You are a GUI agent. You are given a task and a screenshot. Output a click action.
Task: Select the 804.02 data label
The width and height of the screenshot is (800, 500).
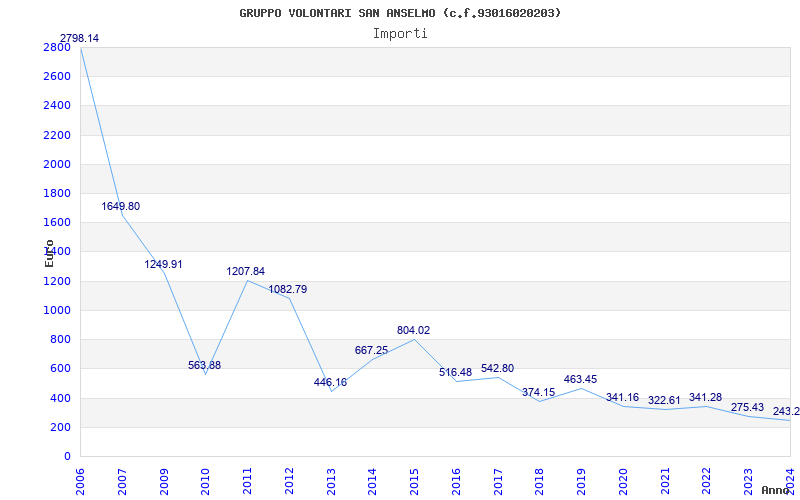click(x=413, y=330)
